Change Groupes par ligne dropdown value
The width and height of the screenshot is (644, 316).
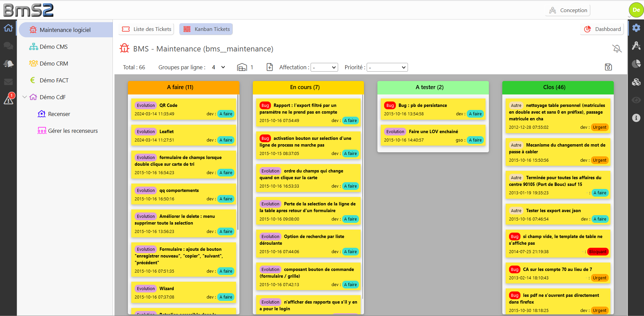(219, 68)
